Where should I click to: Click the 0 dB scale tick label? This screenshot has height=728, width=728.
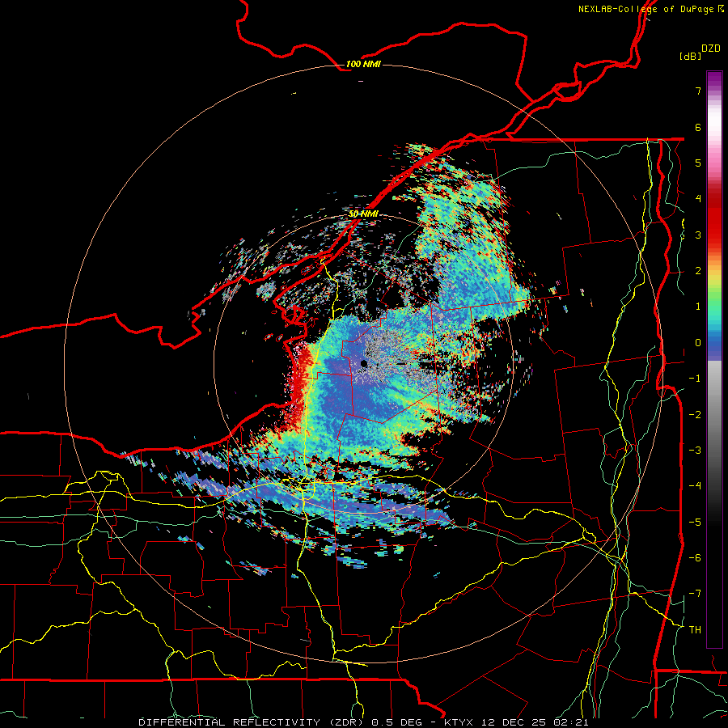pyautogui.click(x=698, y=343)
